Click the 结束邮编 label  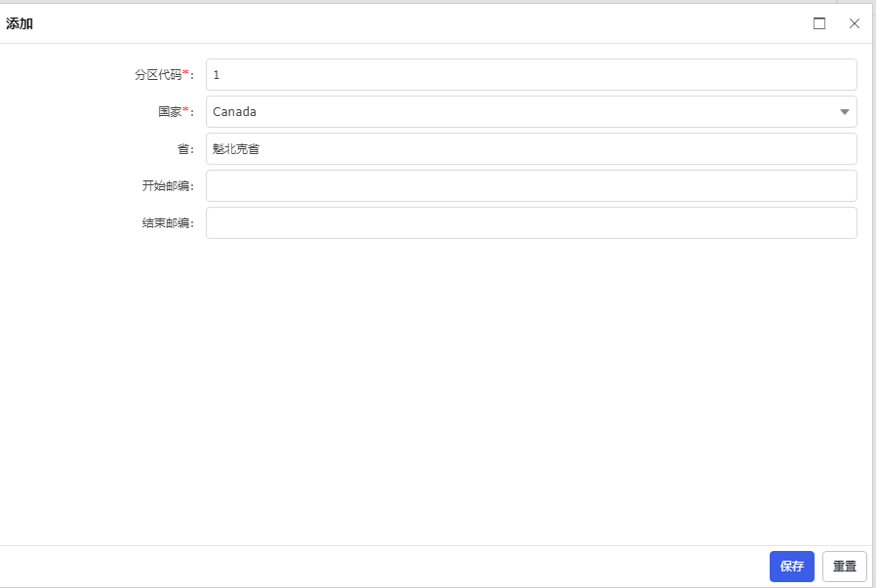point(168,223)
